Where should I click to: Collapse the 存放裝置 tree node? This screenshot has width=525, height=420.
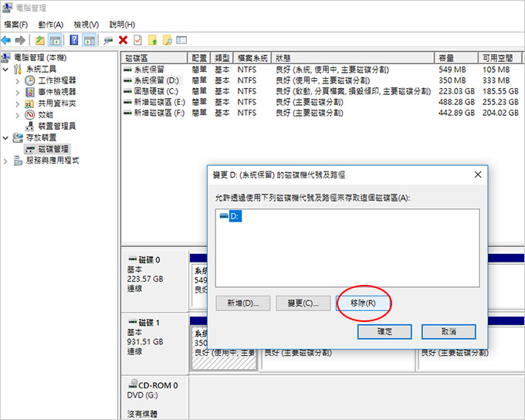(x=5, y=137)
